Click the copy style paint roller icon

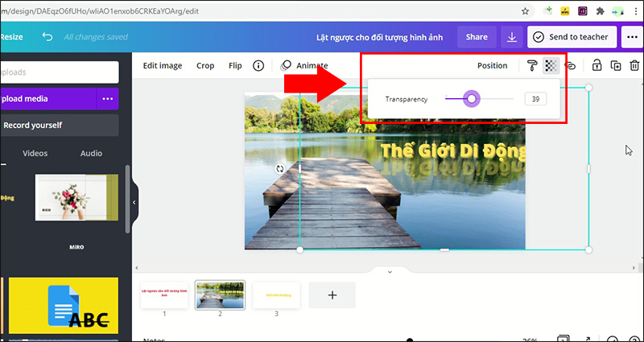pyautogui.click(x=532, y=66)
